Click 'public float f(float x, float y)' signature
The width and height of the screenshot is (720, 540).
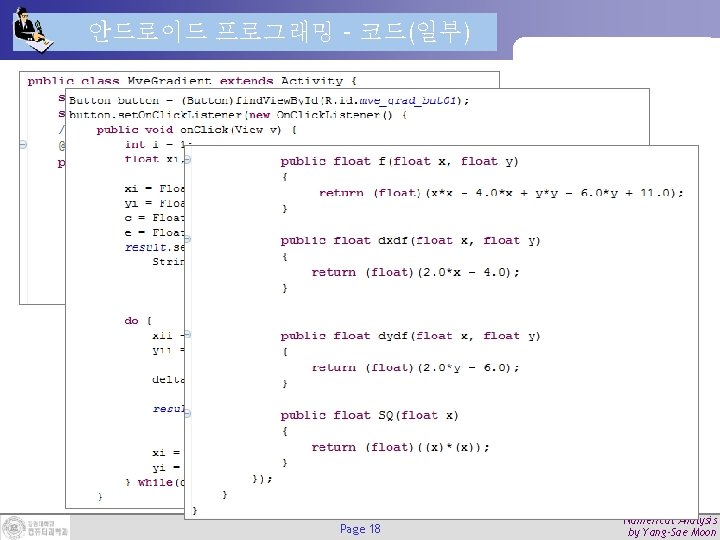(399, 162)
